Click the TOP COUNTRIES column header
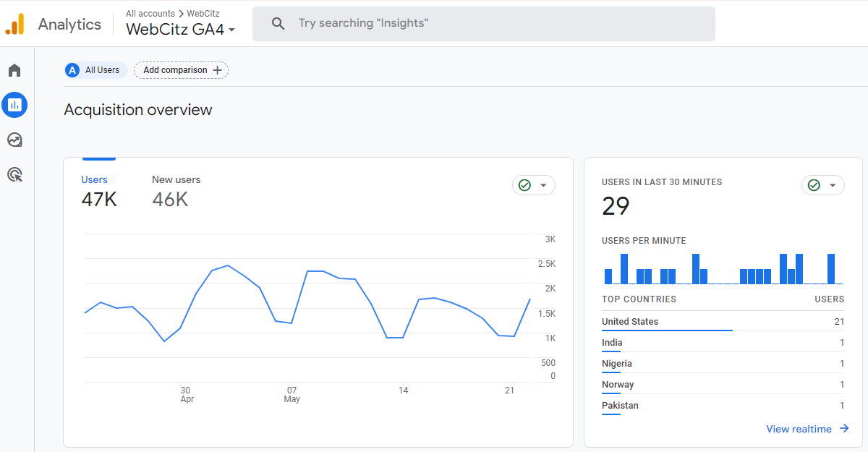The width and height of the screenshot is (868, 452). tap(639, 299)
